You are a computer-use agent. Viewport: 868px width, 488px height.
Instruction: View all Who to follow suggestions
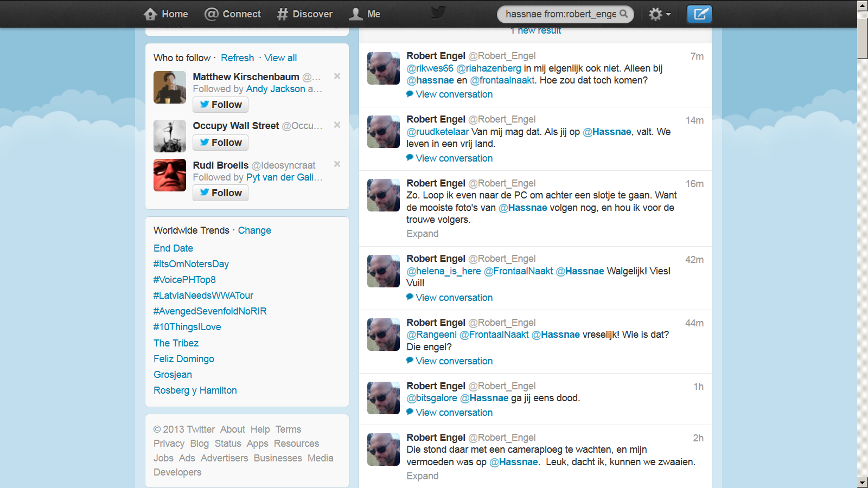point(280,58)
